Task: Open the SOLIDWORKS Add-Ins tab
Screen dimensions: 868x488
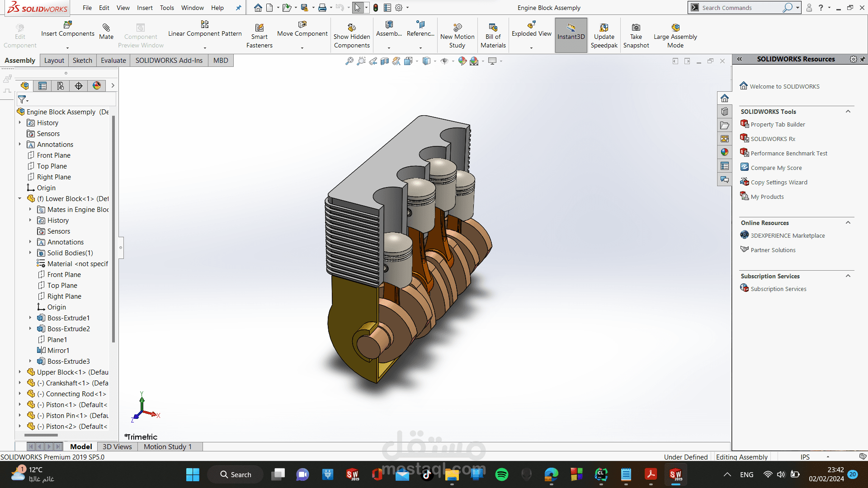Action: click(x=169, y=61)
